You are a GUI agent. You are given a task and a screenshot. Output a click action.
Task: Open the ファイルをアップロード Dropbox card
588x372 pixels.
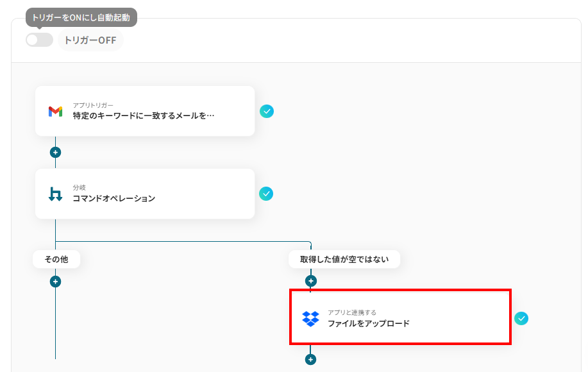click(401, 317)
